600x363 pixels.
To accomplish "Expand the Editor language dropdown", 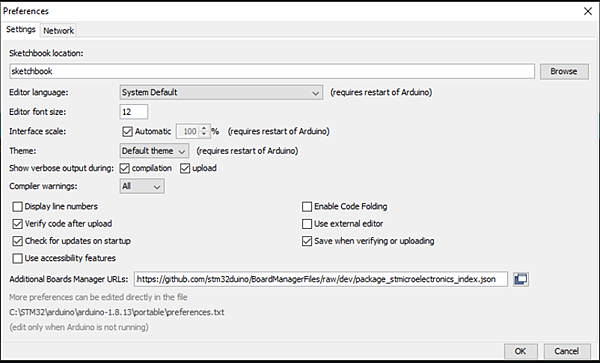I will point(221,92).
